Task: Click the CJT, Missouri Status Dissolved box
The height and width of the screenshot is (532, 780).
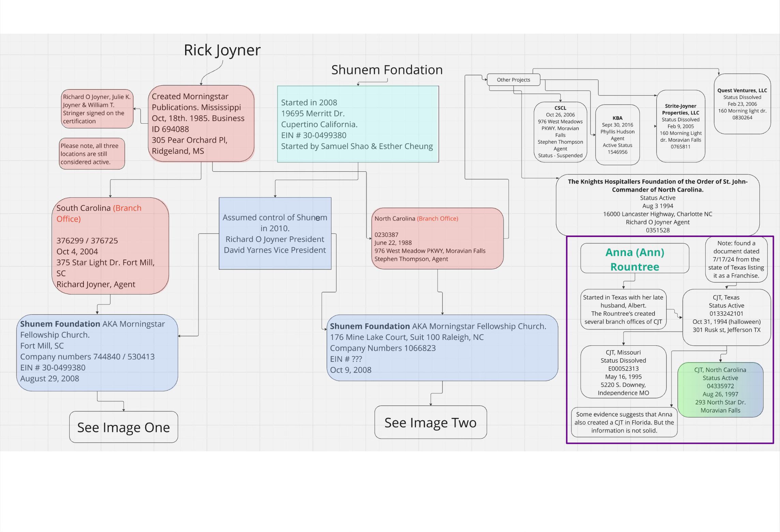Action: [x=623, y=372]
